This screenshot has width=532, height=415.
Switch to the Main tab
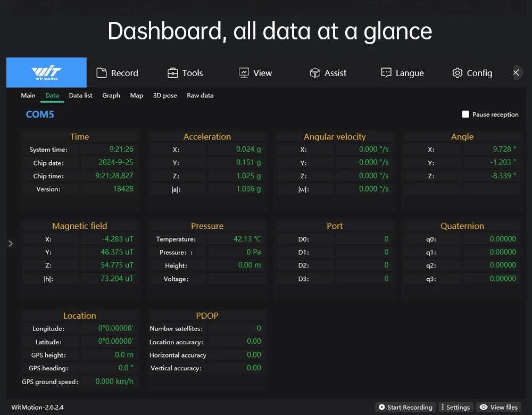(x=28, y=95)
